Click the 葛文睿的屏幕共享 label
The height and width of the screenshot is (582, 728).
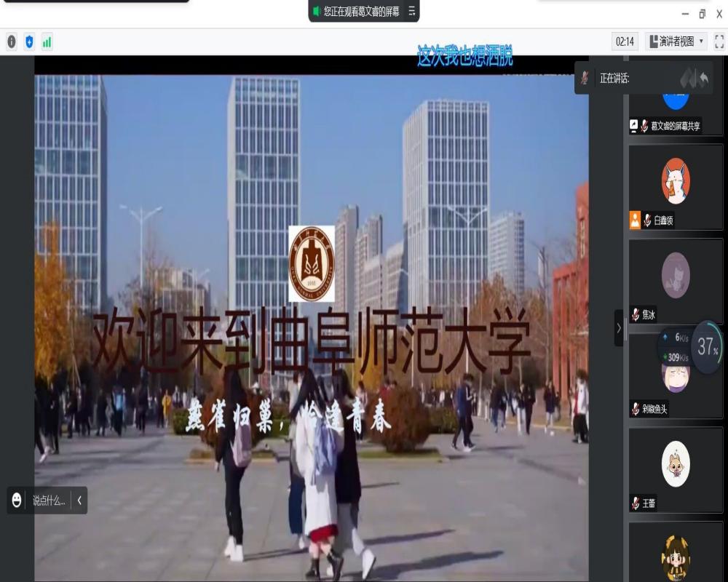(676, 126)
